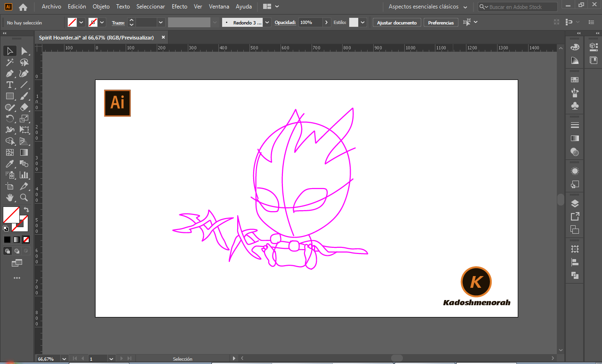Click the Ajustar documento button

(397, 23)
